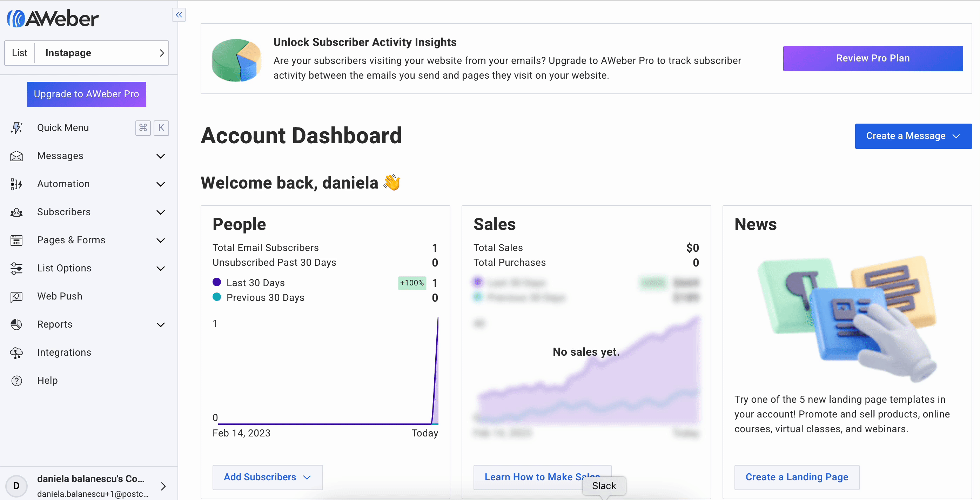Click the Review Pro Plan button
Image resolution: width=980 pixels, height=500 pixels.
click(x=873, y=58)
